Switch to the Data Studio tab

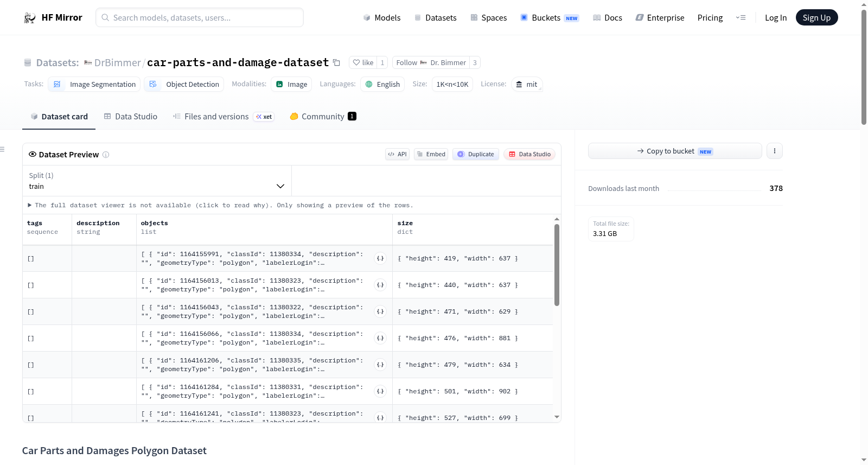point(131,116)
